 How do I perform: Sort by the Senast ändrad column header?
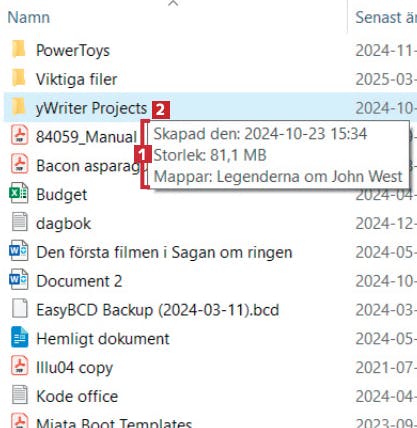386,17
